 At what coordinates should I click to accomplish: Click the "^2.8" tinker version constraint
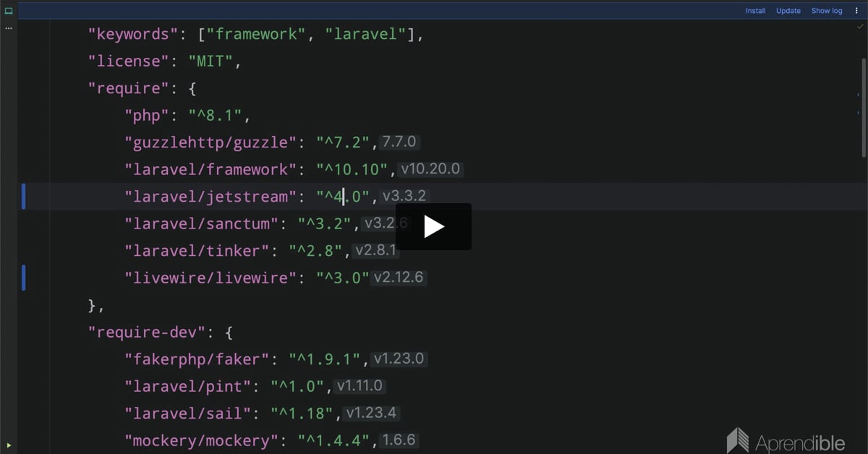(x=315, y=251)
